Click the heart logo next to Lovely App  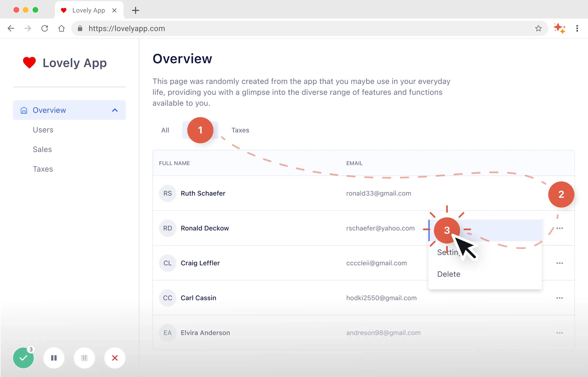tap(29, 62)
